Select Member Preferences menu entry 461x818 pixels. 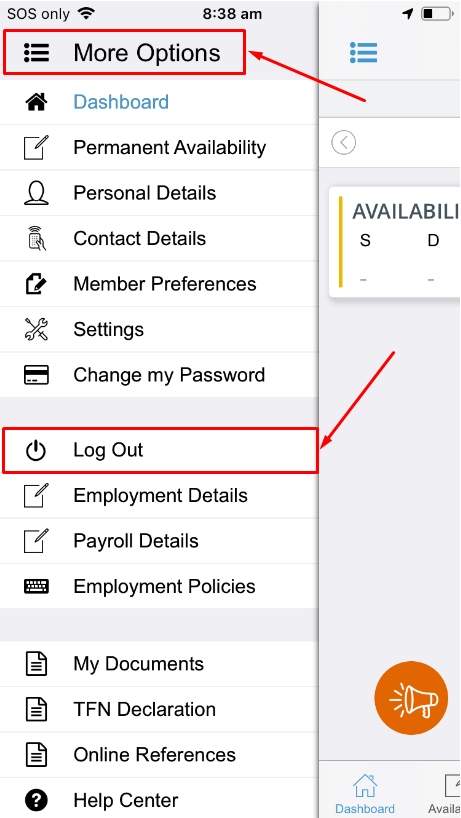159,284
